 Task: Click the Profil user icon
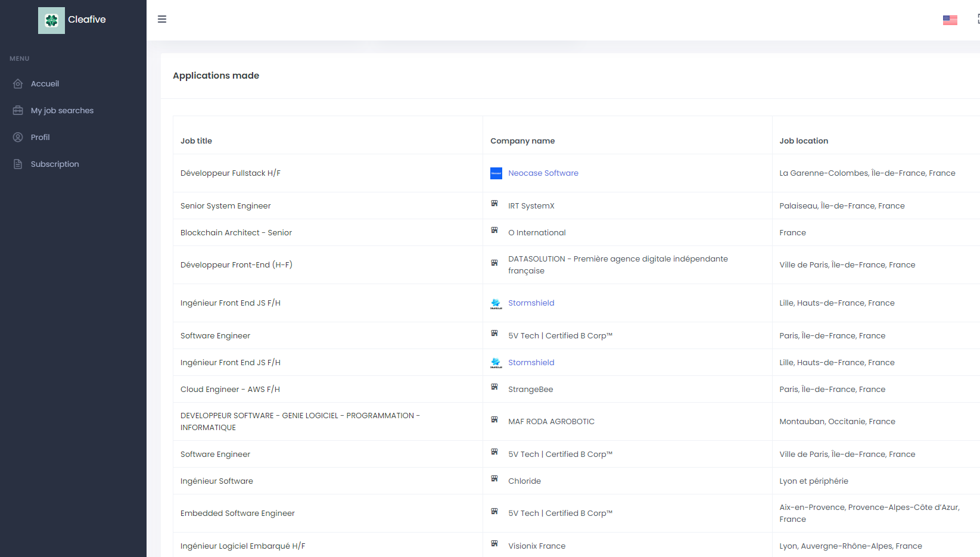(18, 137)
